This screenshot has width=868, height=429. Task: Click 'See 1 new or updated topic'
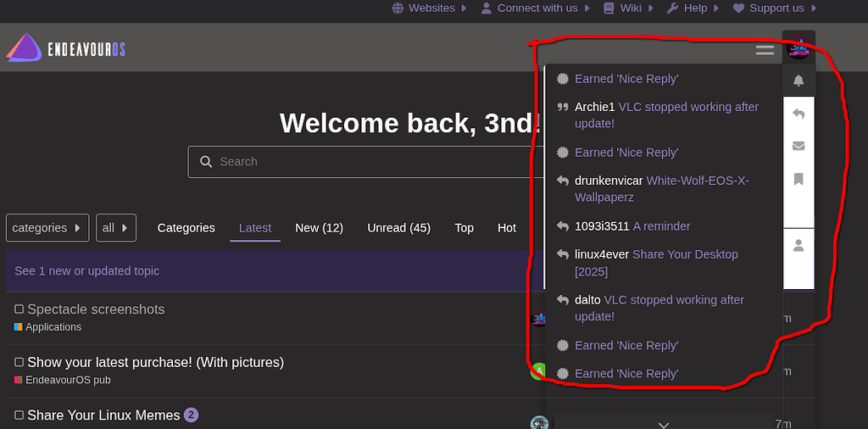[x=87, y=271]
